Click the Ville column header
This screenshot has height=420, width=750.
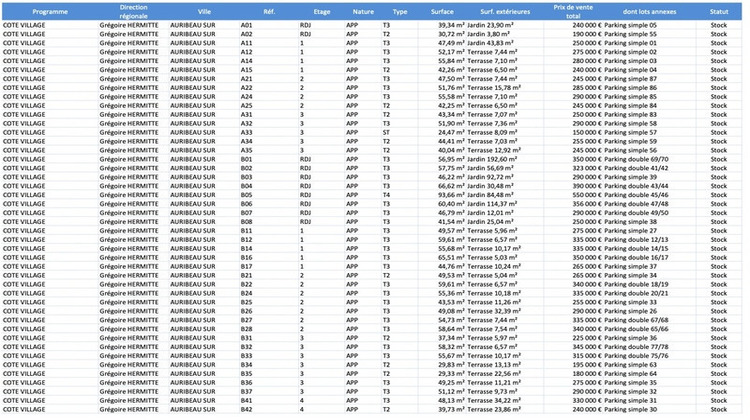(204, 11)
